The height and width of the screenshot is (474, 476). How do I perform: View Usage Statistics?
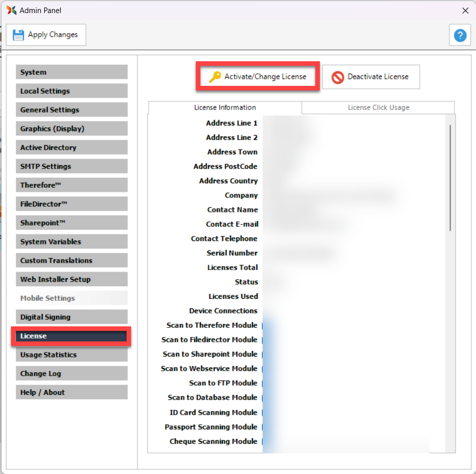pyautogui.click(x=71, y=354)
